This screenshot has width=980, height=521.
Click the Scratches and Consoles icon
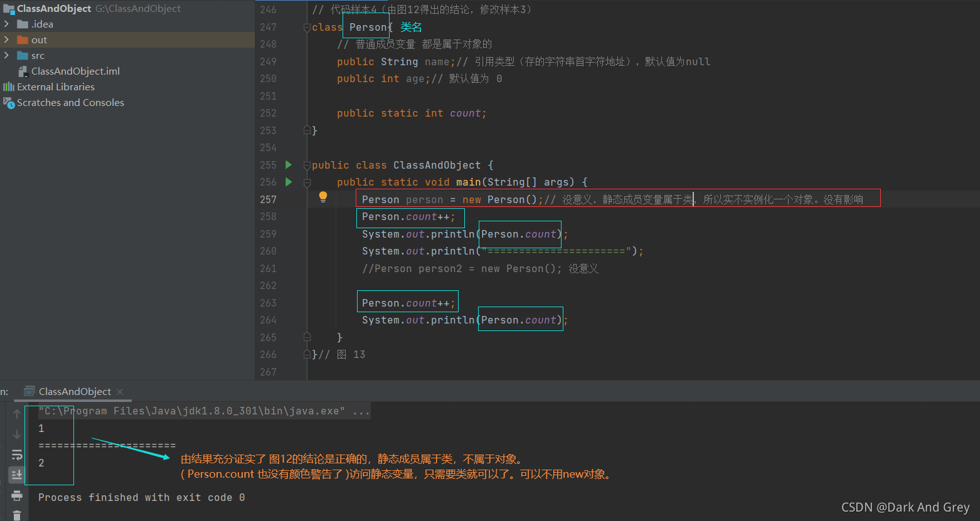point(9,102)
